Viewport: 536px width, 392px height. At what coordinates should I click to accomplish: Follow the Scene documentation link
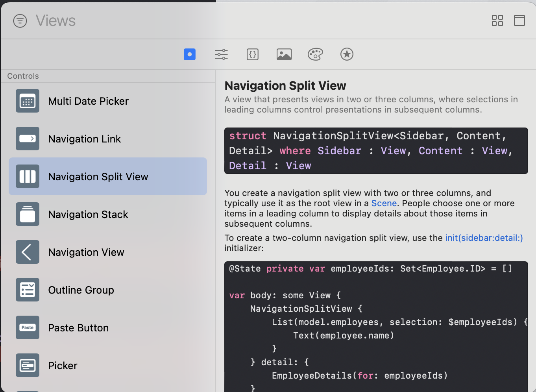[x=384, y=203]
